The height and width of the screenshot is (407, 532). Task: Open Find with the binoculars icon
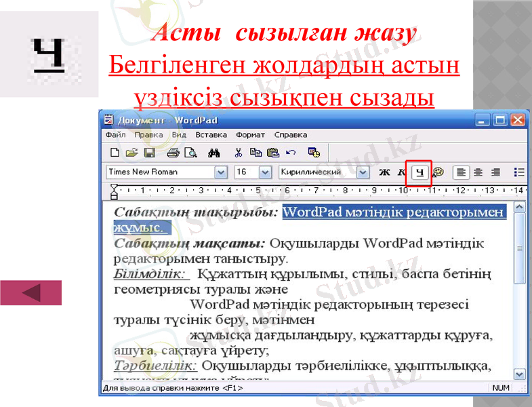(x=213, y=153)
